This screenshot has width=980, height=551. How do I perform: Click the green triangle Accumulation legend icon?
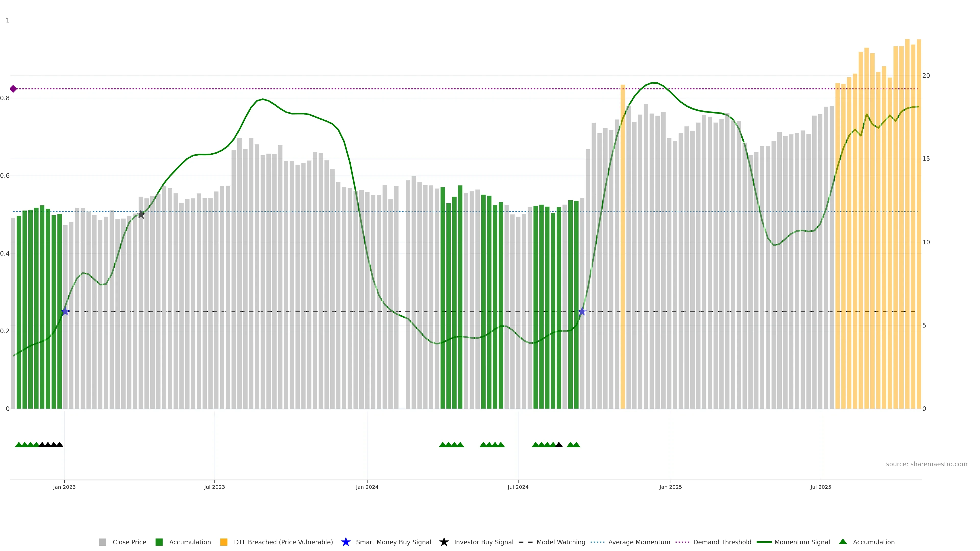pos(843,542)
